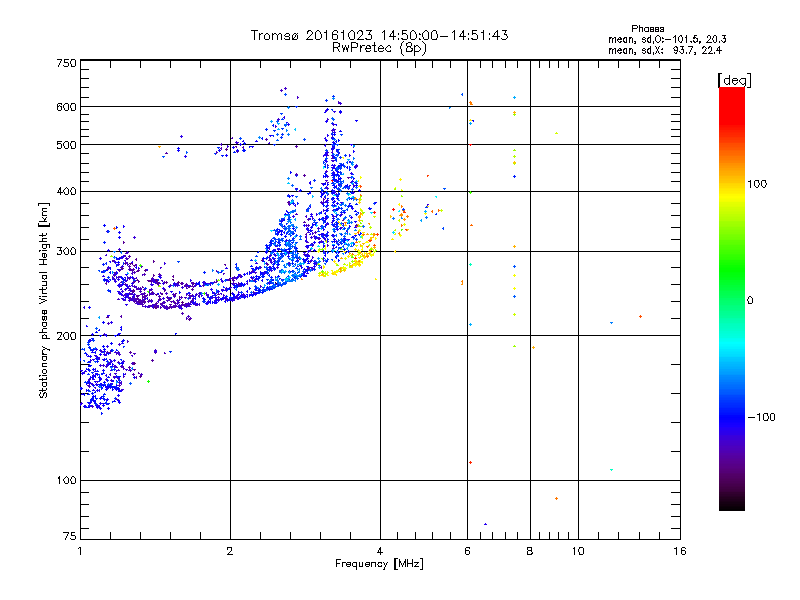Click the "[deg]" colorbar unit label
Viewport: 800px width, 600px height.
tap(734, 80)
